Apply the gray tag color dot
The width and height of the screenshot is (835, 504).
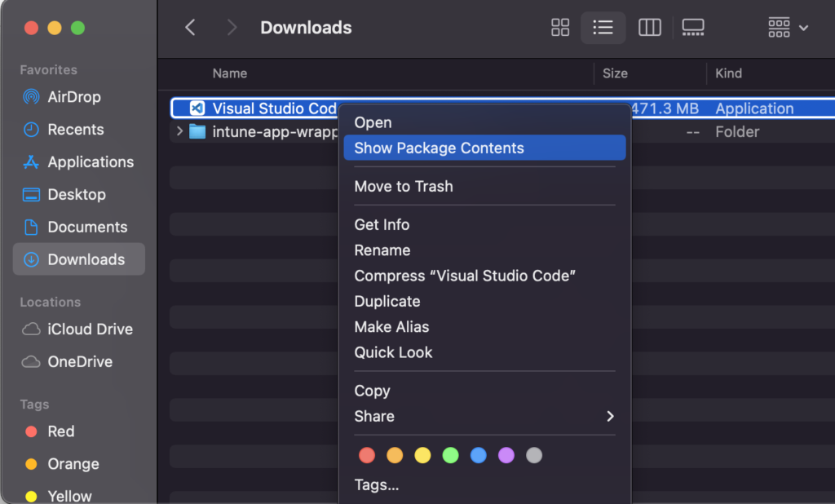coord(534,456)
